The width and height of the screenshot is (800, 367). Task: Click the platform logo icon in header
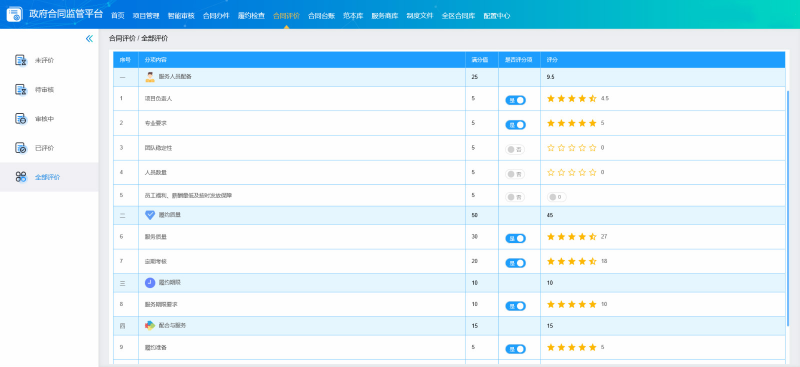click(x=15, y=14)
